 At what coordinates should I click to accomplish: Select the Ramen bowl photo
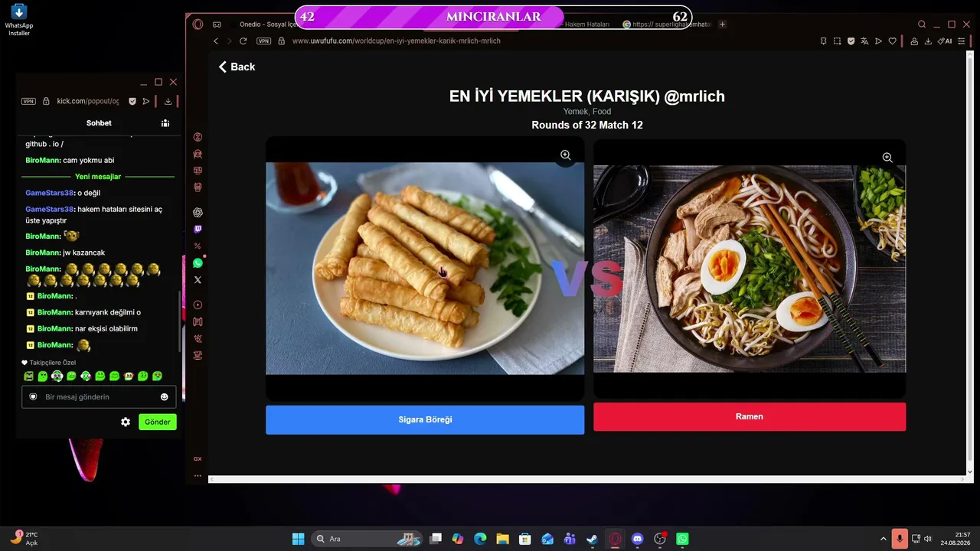tap(750, 269)
